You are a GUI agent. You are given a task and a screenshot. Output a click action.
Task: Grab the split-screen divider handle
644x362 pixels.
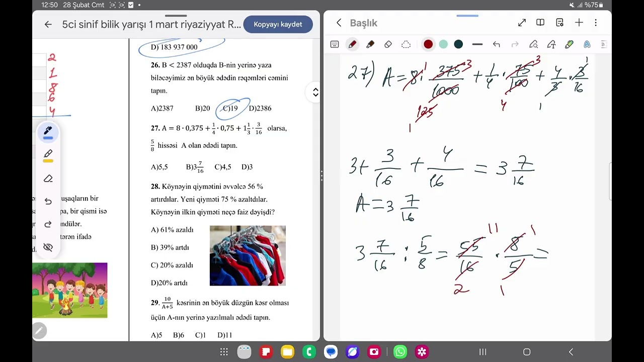click(x=321, y=176)
